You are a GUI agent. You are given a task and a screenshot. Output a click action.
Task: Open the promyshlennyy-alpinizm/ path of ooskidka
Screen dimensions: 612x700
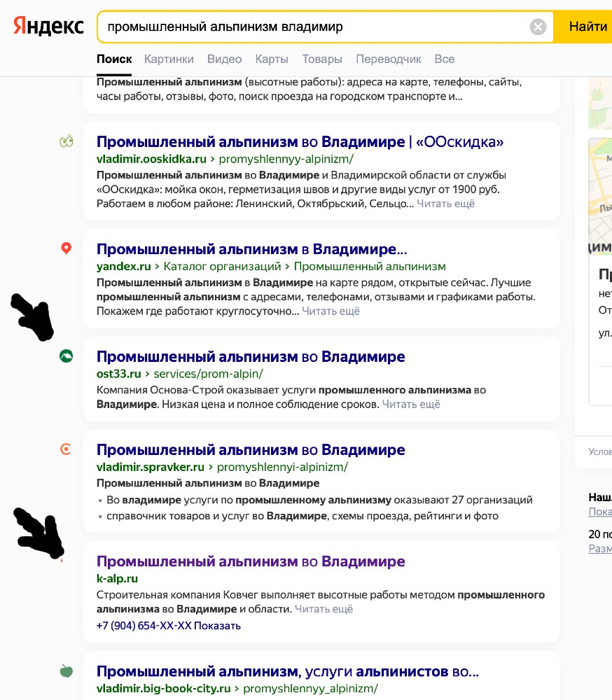pos(286,159)
